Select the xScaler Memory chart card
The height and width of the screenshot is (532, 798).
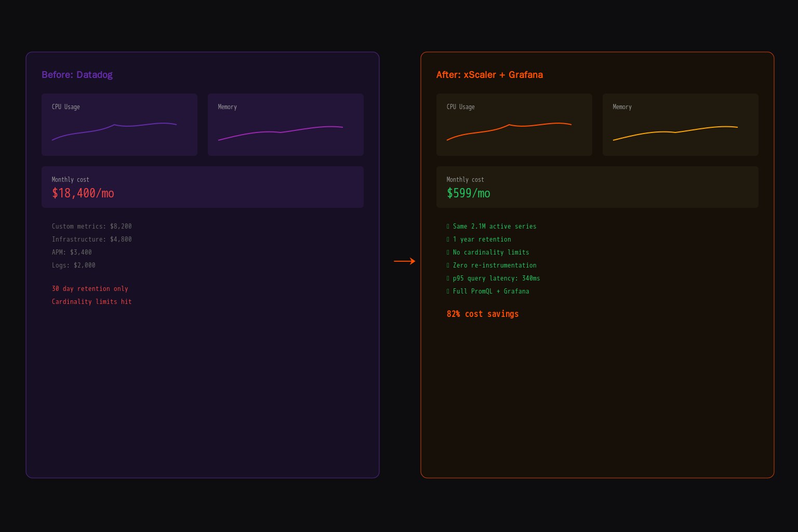pyautogui.click(x=681, y=125)
